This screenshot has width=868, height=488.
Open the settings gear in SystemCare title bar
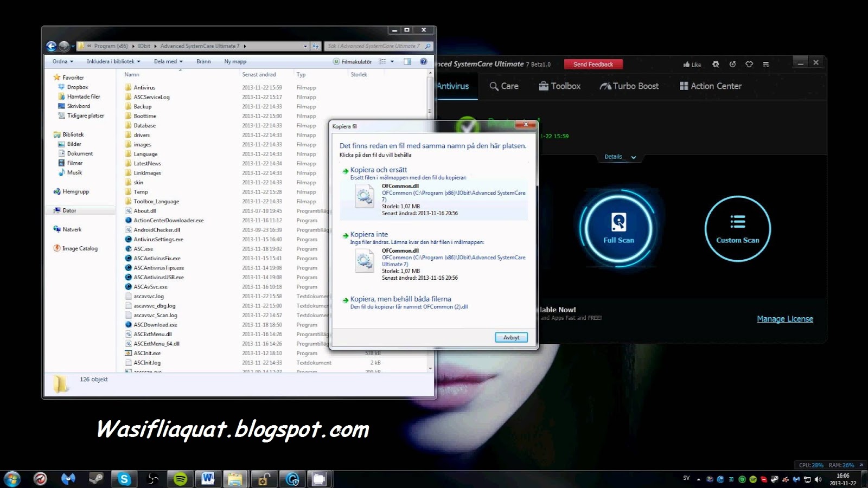pos(716,64)
